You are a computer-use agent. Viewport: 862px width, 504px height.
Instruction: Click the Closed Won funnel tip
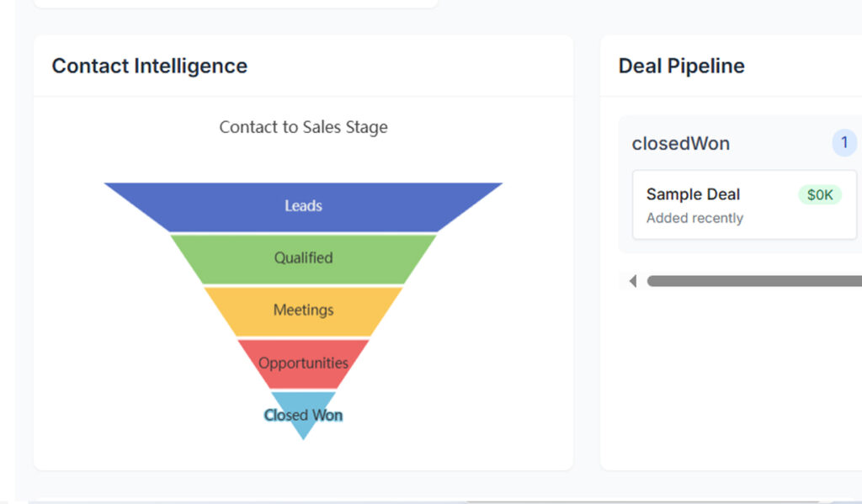click(303, 415)
